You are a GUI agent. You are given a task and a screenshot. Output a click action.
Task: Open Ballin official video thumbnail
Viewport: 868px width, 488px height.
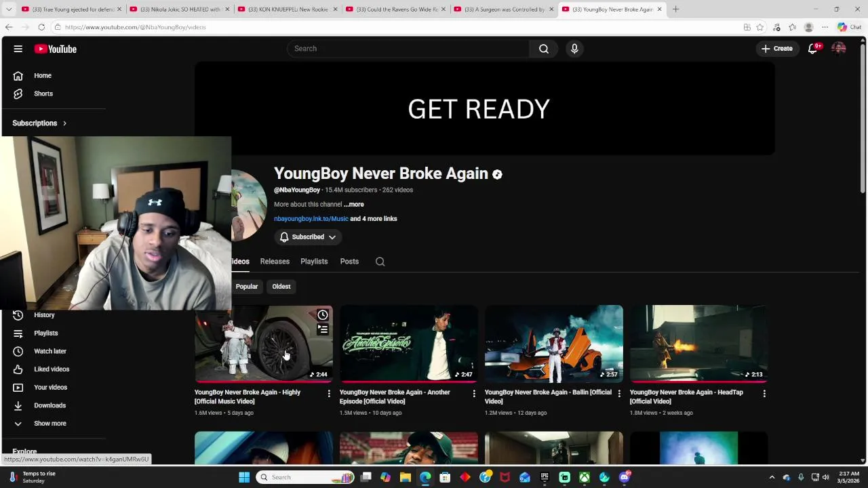[x=554, y=344]
